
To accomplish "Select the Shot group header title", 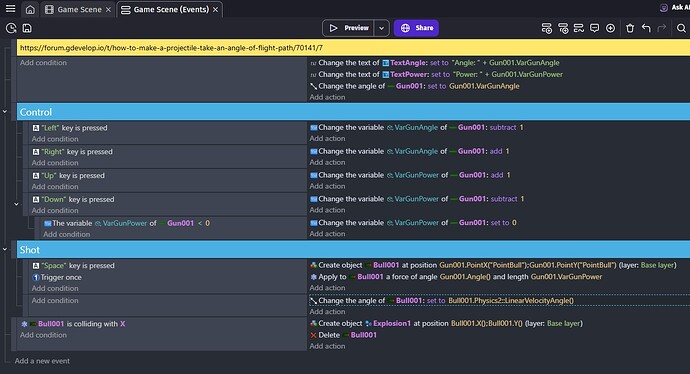I will coord(29,250).
